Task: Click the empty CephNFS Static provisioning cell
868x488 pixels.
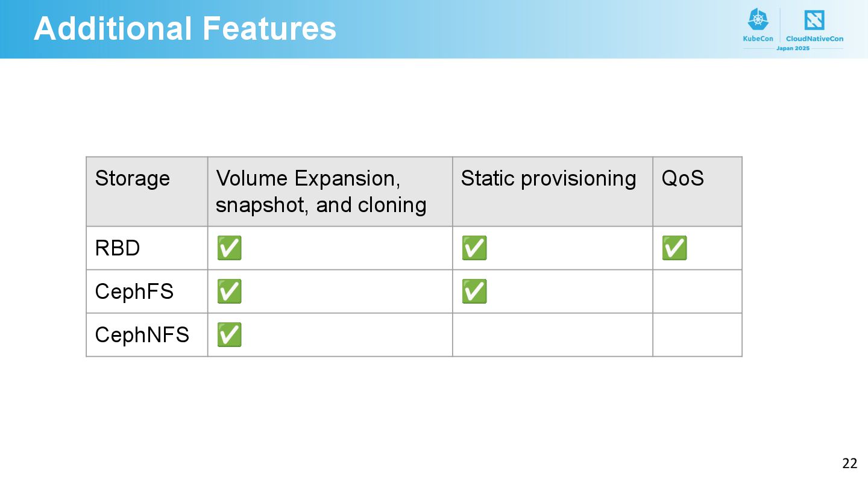Action: [x=553, y=335]
